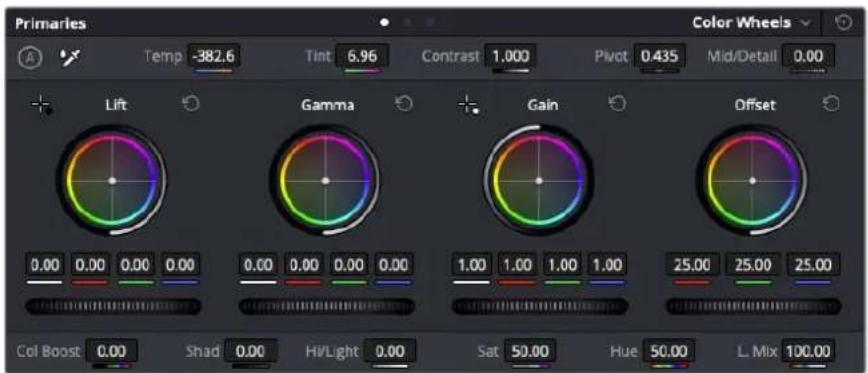
Task: Open the Color Wheels mode dropdown
Action: coord(752,23)
